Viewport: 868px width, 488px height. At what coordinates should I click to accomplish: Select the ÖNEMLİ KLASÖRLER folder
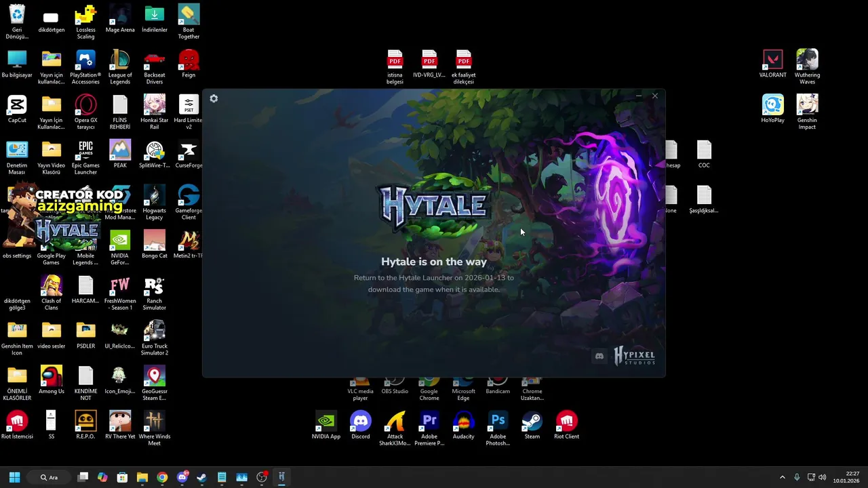point(17,383)
